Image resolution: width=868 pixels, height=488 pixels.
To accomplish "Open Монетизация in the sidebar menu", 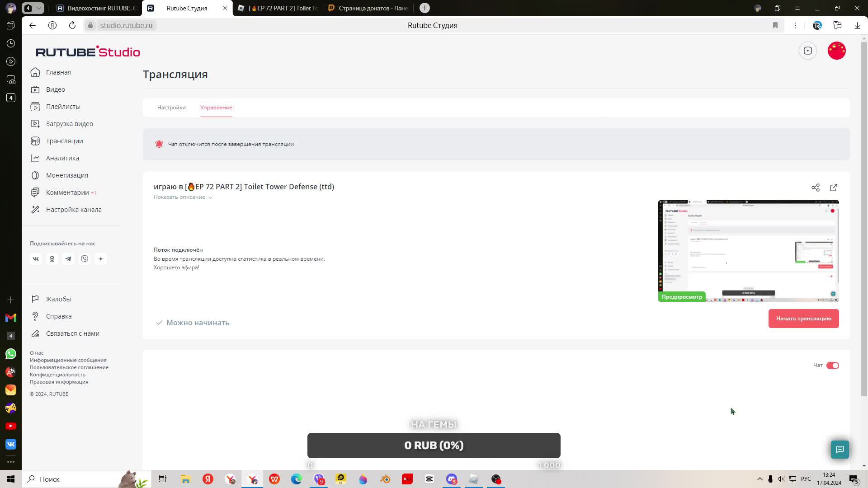I will pos(67,175).
